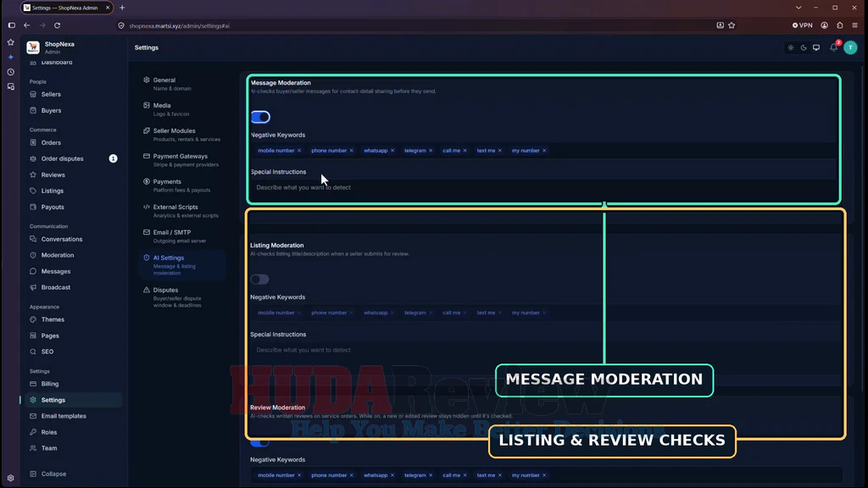Viewport: 868px width, 488px height.
Task: Remove 'telegram' keyword in Message Moderation
Action: pyautogui.click(x=431, y=151)
